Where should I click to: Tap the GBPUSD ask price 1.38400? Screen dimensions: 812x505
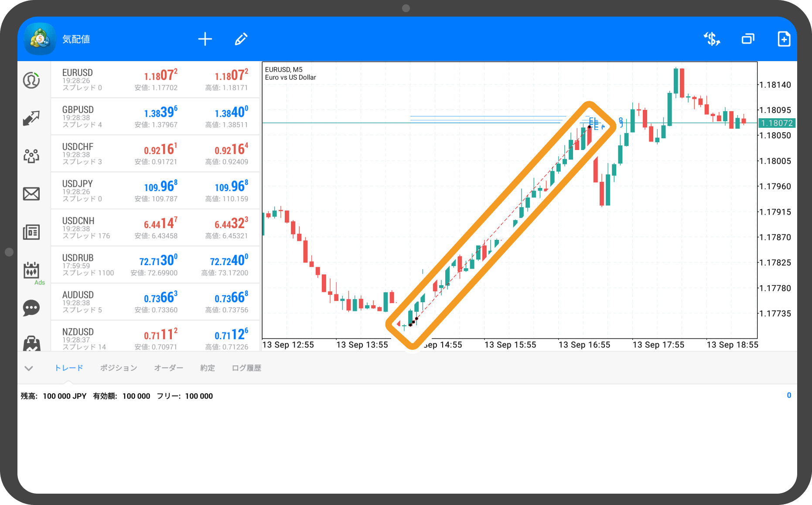(231, 113)
